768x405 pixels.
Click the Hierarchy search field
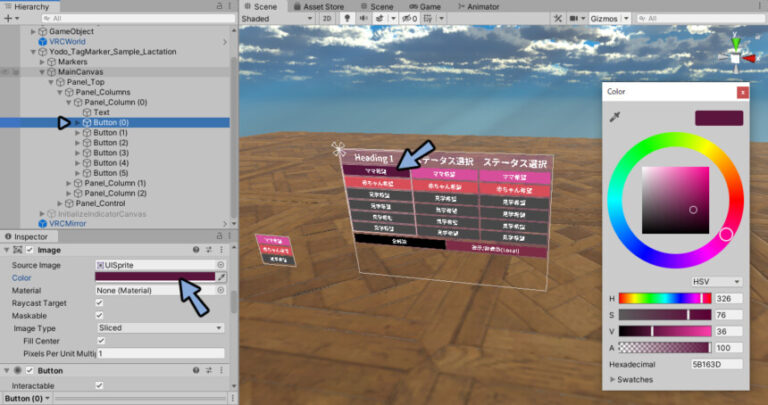pyautogui.click(x=139, y=18)
